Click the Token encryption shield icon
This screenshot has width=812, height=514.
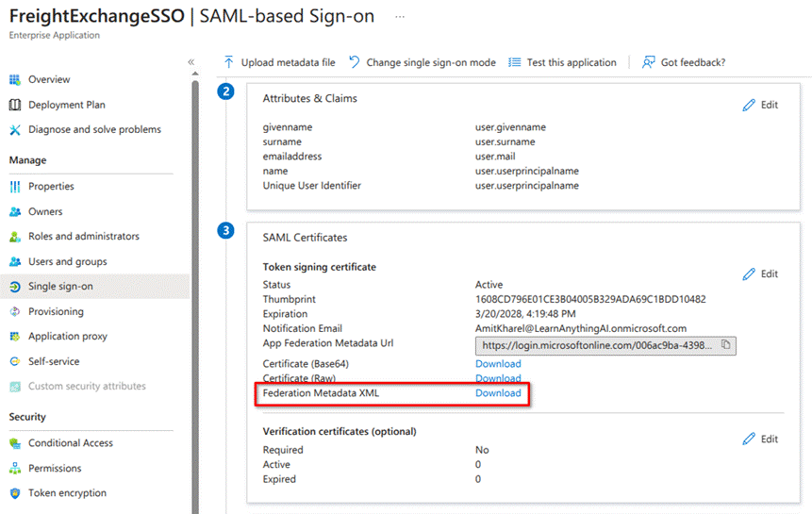pos(15,492)
